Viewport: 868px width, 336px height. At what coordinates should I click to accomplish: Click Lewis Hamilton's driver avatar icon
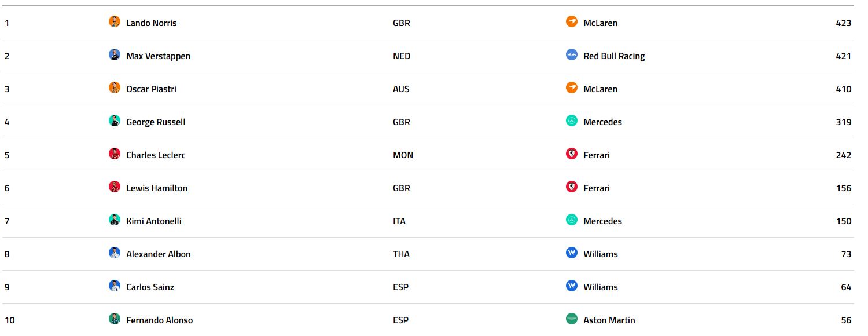(115, 187)
